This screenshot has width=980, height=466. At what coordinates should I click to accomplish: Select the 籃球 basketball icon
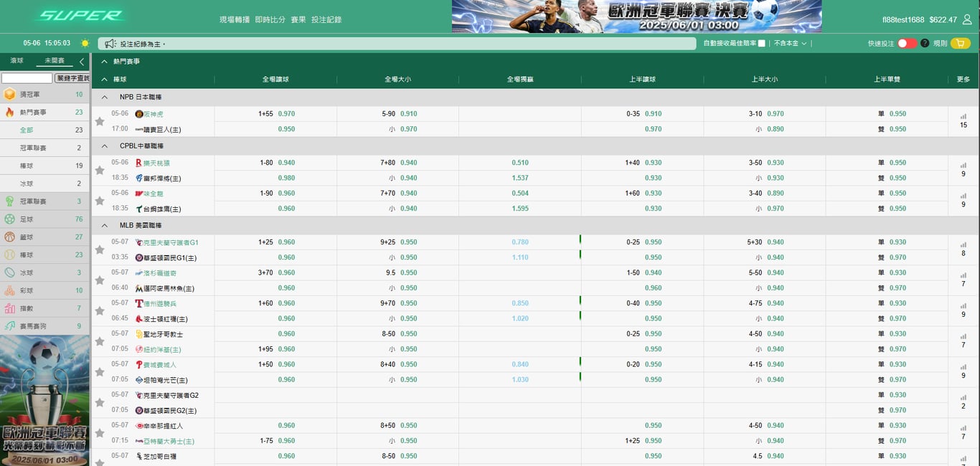[x=9, y=237]
